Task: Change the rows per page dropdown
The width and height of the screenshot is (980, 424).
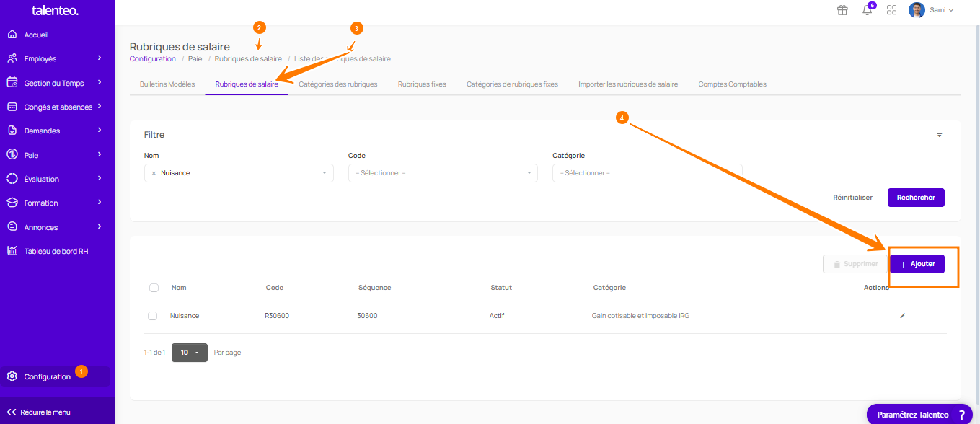Action: (190, 353)
